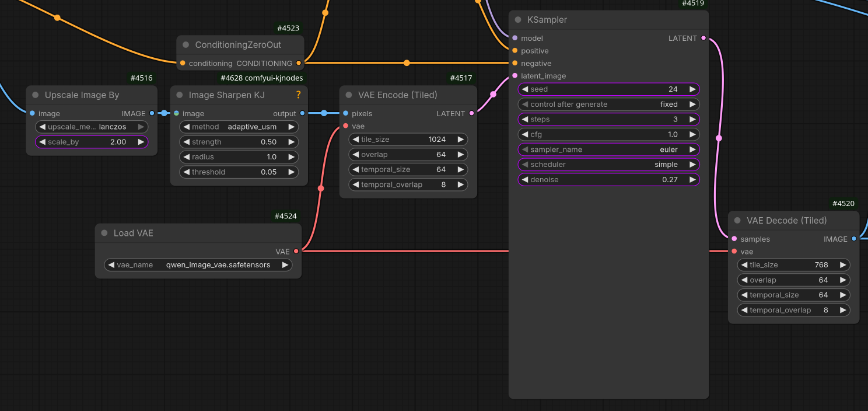Increase cfg value with right arrow
Image resolution: width=868 pixels, height=411 pixels.
[x=692, y=135]
